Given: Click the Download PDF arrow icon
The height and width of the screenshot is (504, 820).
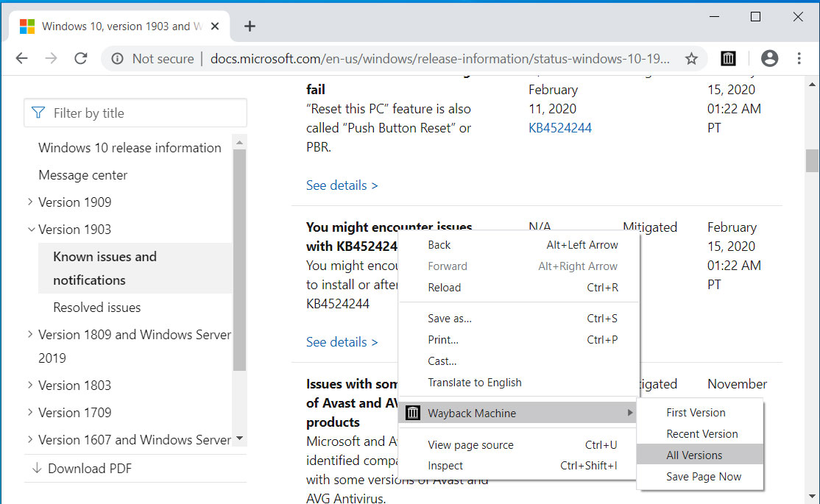Looking at the screenshot, I should pyautogui.click(x=37, y=468).
